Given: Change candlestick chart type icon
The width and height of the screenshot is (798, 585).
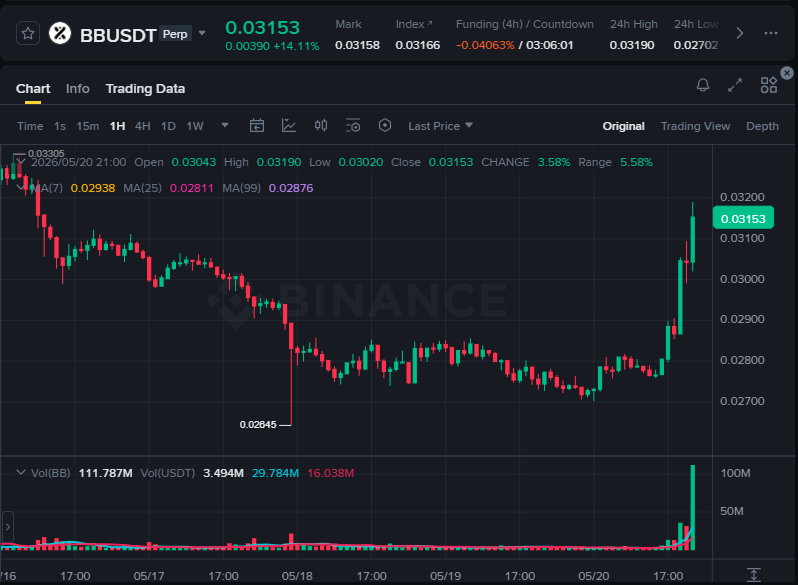Looking at the screenshot, I should (321, 126).
